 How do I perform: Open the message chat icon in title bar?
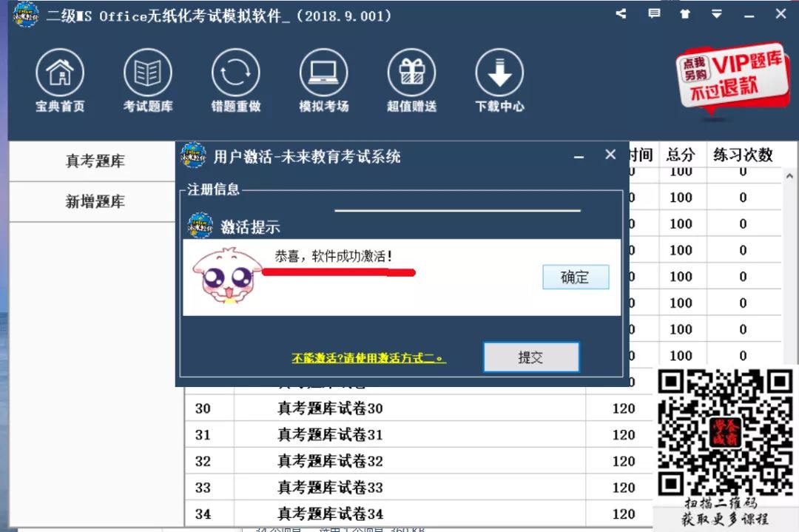[x=654, y=14]
